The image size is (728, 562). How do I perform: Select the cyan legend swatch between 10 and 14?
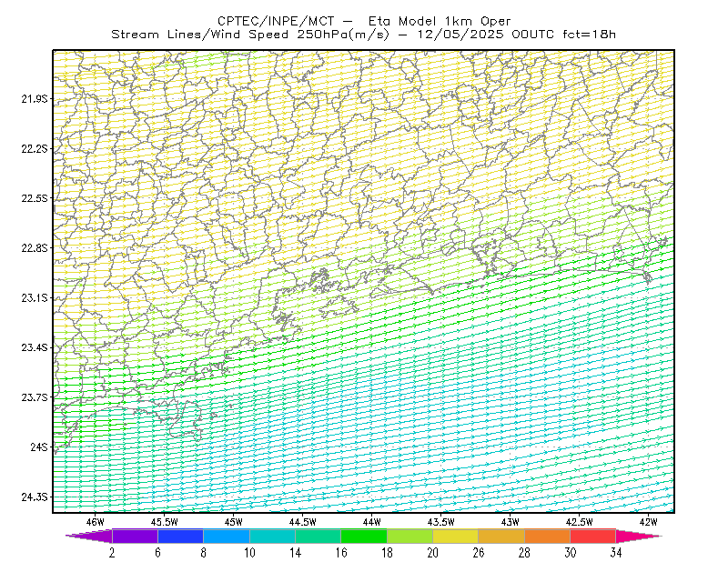[272, 536]
